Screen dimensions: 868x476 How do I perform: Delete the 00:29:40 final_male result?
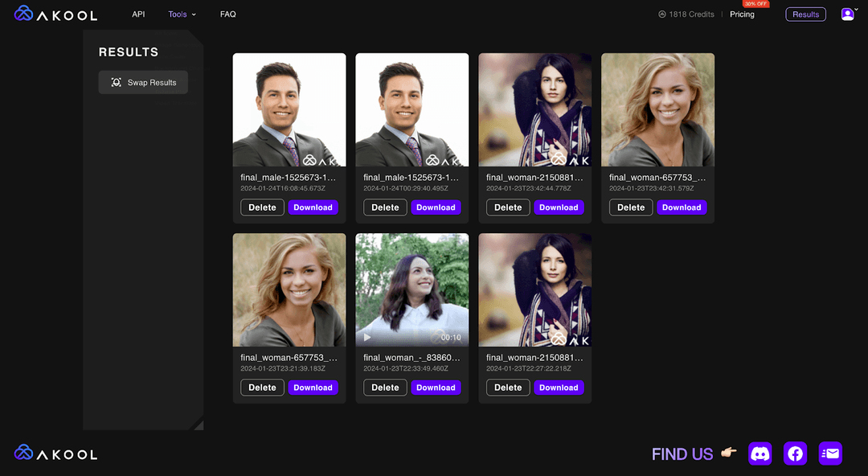coord(385,207)
